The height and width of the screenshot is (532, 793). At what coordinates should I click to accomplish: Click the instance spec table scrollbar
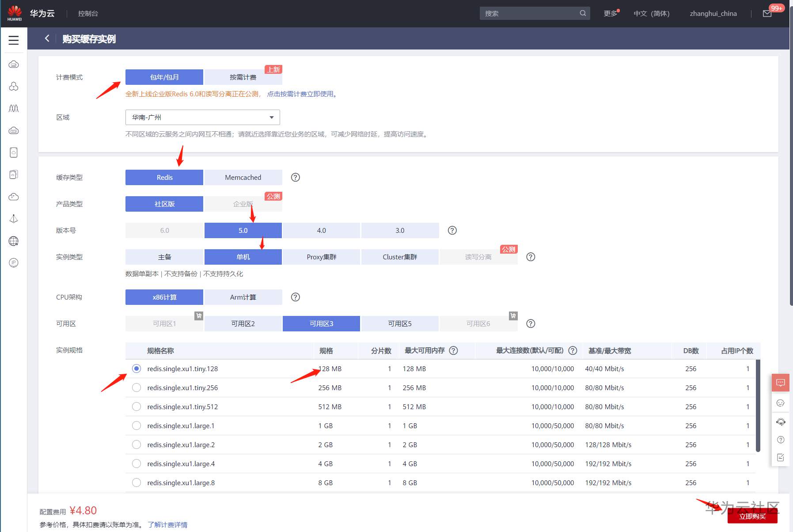pyautogui.click(x=758, y=406)
